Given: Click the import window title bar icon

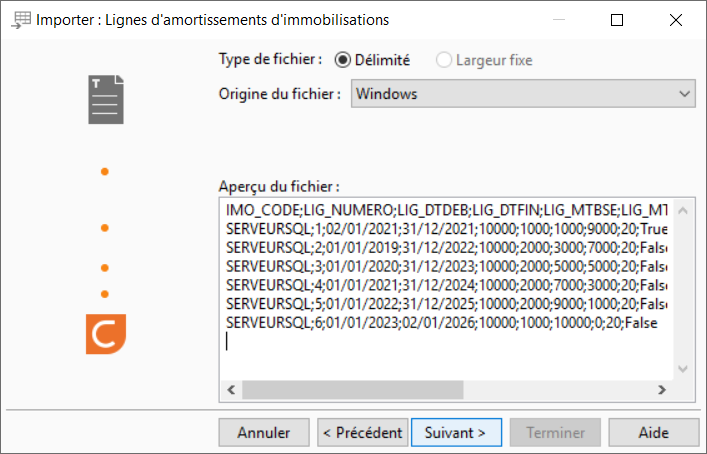Looking at the screenshot, I should [x=21, y=20].
